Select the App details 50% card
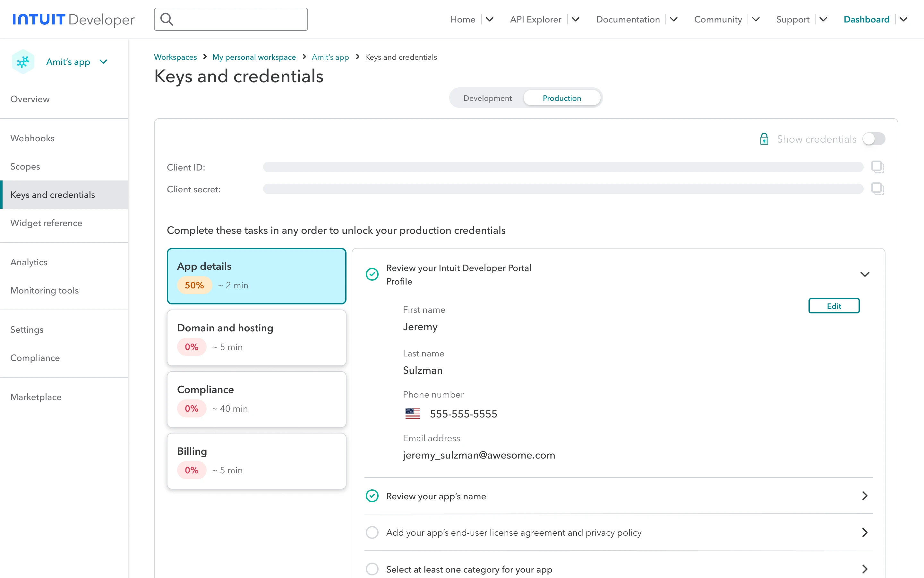The image size is (924, 578). [x=257, y=276]
